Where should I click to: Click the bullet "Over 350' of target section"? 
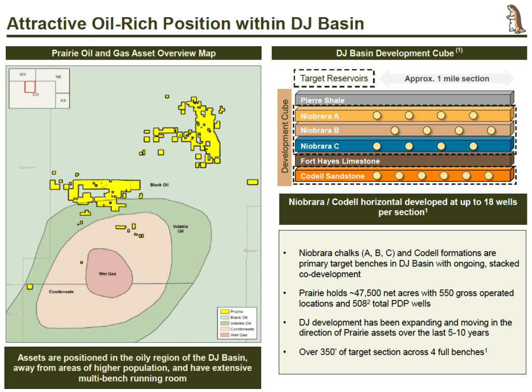click(x=393, y=352)
